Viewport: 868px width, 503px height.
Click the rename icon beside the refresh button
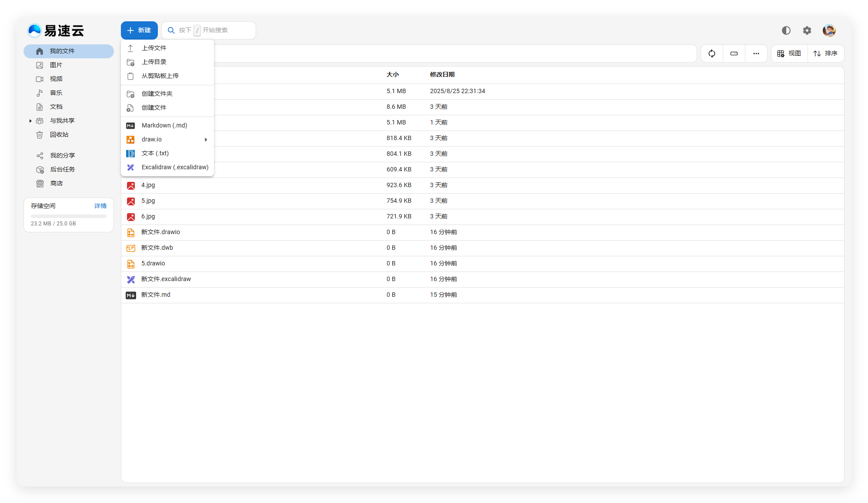coord(734,54)
